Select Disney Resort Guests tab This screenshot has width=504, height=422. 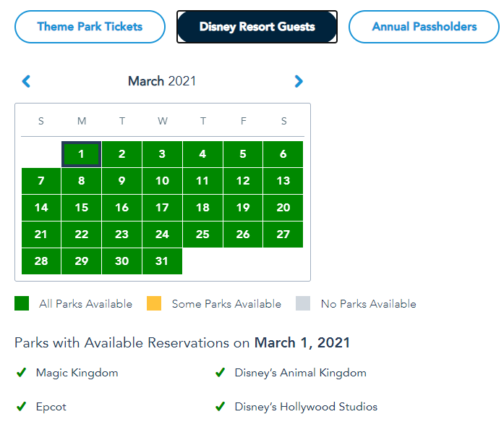[x=257, y=27]
